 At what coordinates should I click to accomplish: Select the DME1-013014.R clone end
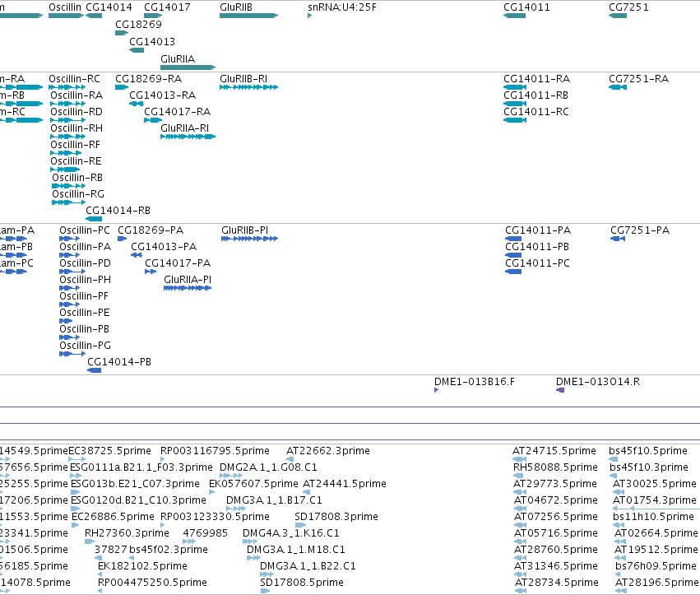click(x=598, y=382)
